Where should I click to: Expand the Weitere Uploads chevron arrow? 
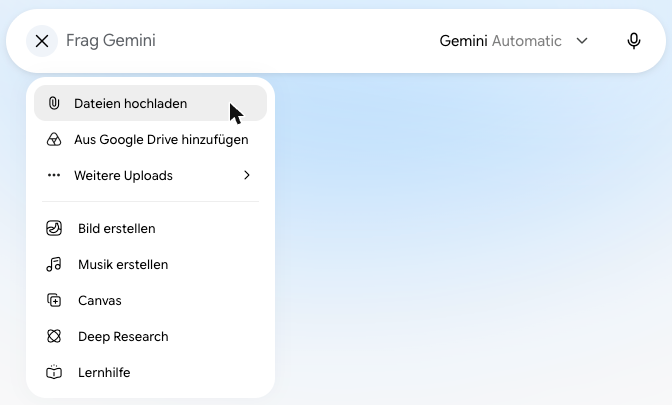(x=247, y=175)
